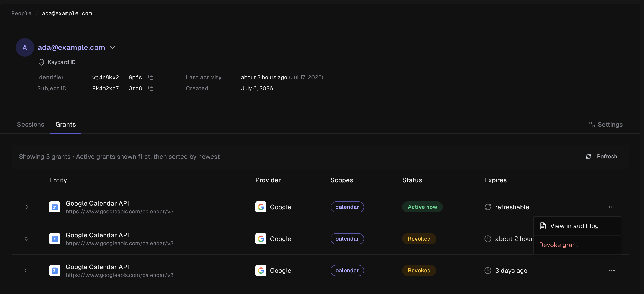
Task: Expand the 3 days ago grant row
Action: pyautogui.click(x=26, y=271)
